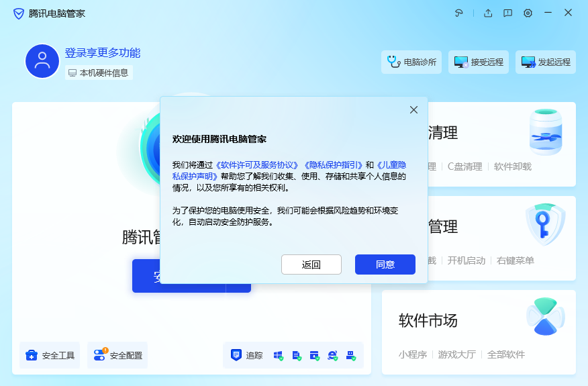The width and height of the screenshot is (588, 386).
Task: Click the upload arrow icon in the title bar
Action: 488,13
